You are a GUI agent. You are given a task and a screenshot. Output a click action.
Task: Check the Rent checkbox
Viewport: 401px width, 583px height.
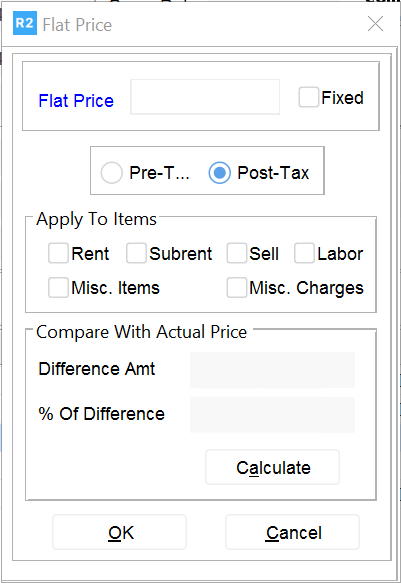coord(58,253)
